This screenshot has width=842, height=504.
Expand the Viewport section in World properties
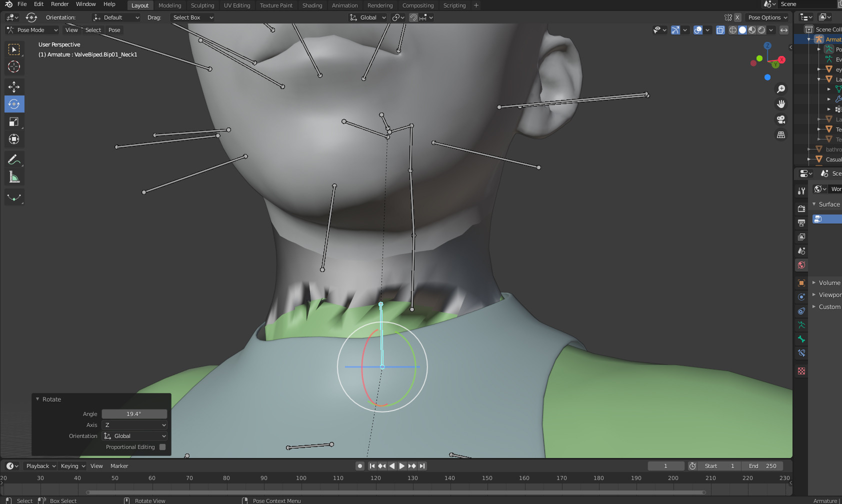[x=814, y=295]
